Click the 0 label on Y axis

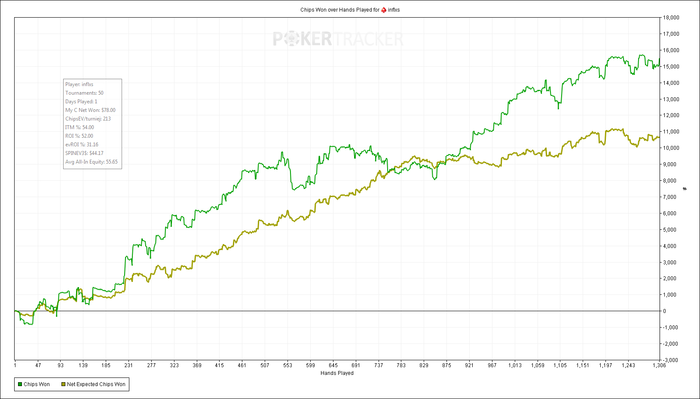click(x=665, y=311)
